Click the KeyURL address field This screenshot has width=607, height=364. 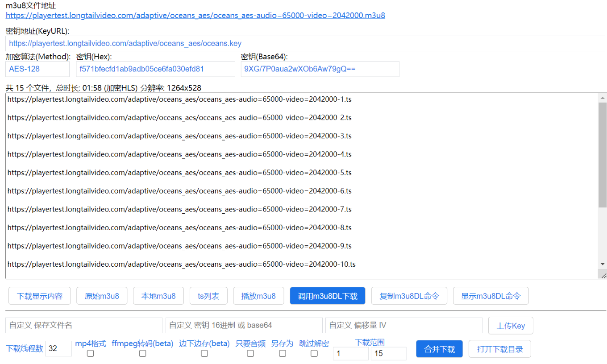[x=305, y=43]
